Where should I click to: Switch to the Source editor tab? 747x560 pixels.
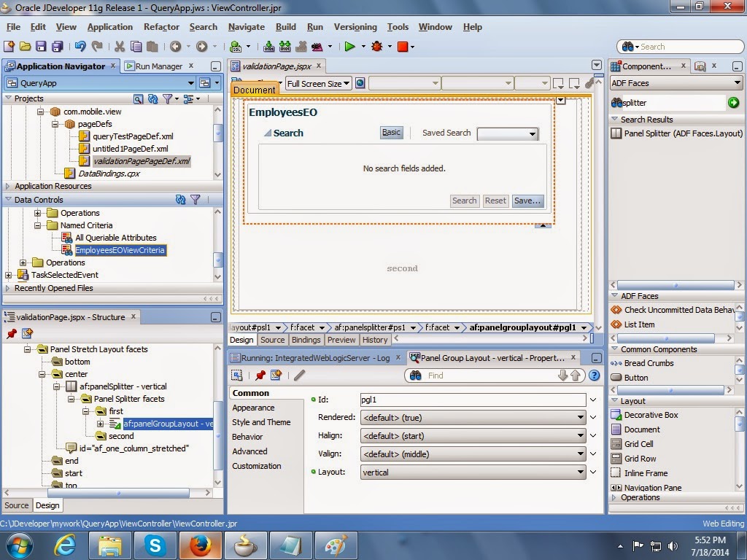[x=273, y=340]
